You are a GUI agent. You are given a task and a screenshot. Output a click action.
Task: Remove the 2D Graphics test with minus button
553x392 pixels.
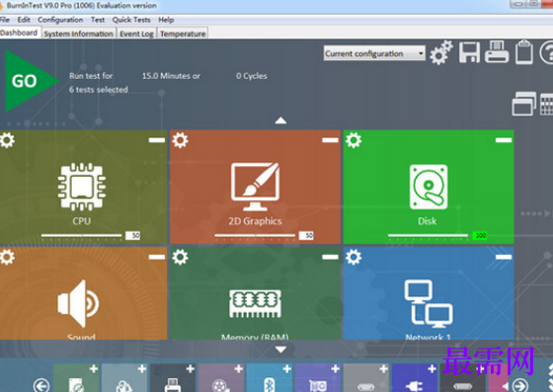(330, 140)
